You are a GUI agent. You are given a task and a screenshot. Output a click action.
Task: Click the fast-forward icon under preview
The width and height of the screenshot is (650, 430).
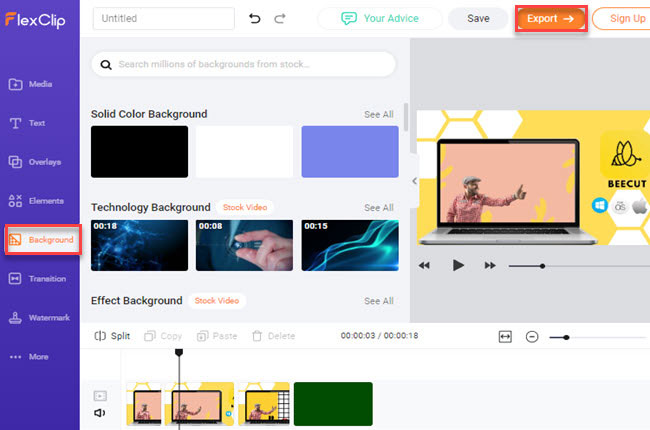[x=490, y=265]
